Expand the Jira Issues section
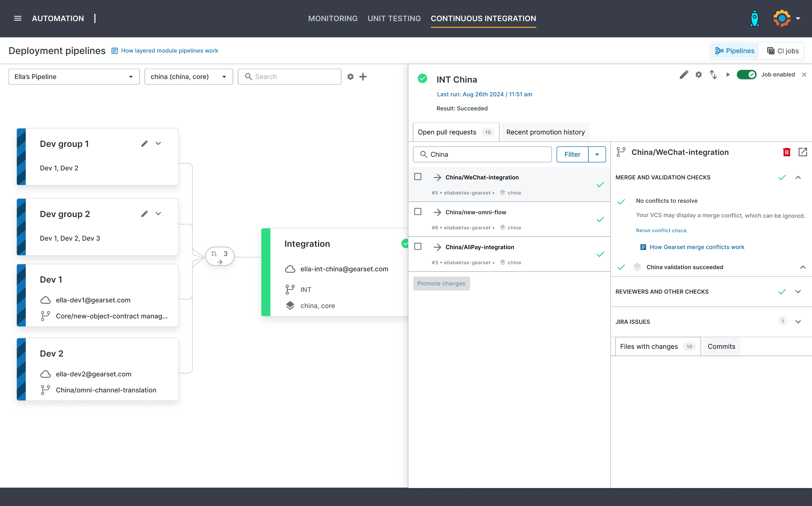The image size is (812, 506). [798, 322]
